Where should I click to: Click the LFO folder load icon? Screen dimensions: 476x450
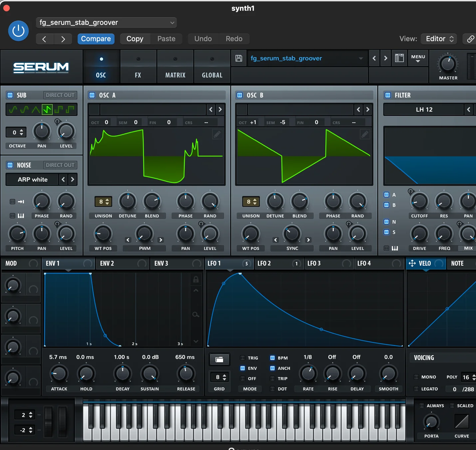point(219,360)
